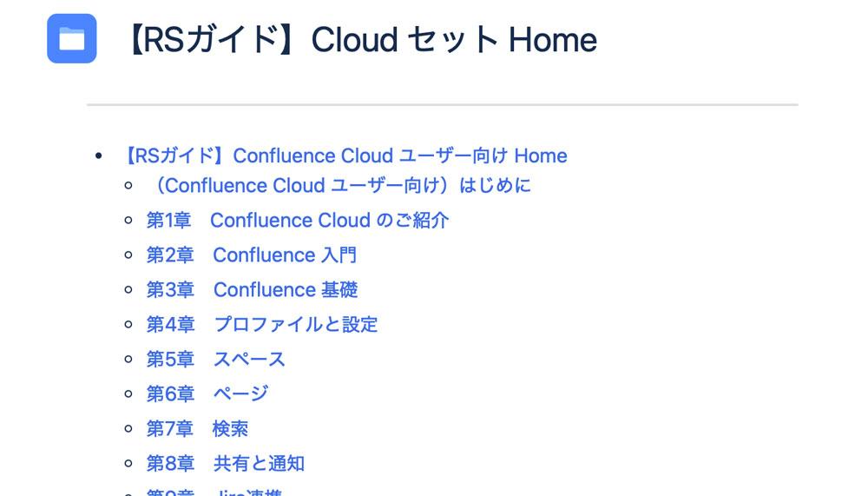The height and width of the screenshot is (496, 868).
Task: Navigate to 第6章 ページ
Action: (x=207, y=393)
